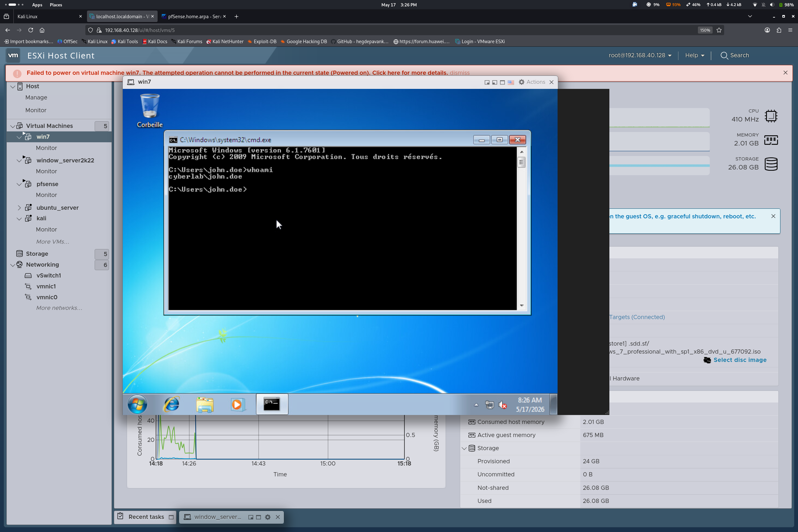Maximize the Recent tasks panel icon
798x532 pixels.
[171, 517]
